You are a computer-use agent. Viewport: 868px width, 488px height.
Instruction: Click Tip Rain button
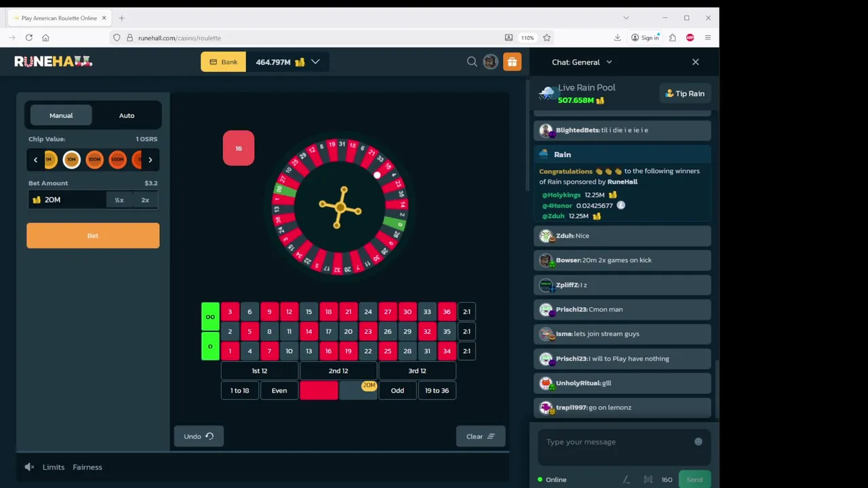(x=685, y=94)
